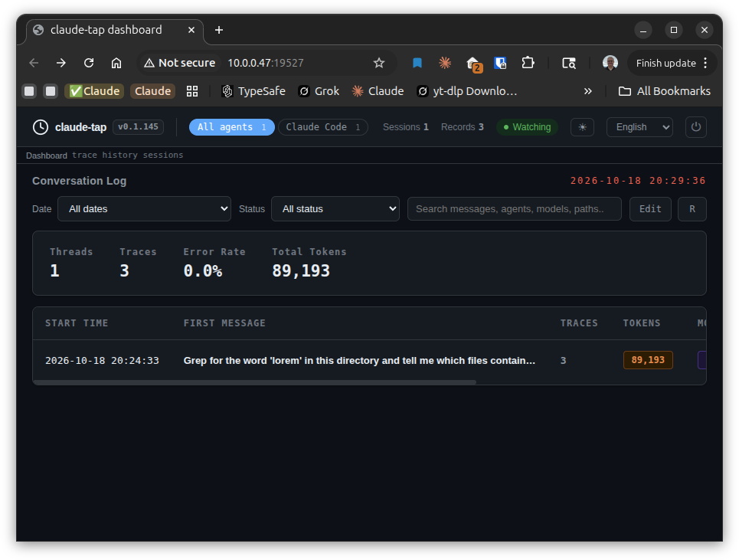This screenshot has height=560, width=739.
Task: Open the apps grid bookmark icon
Action: 191,91
